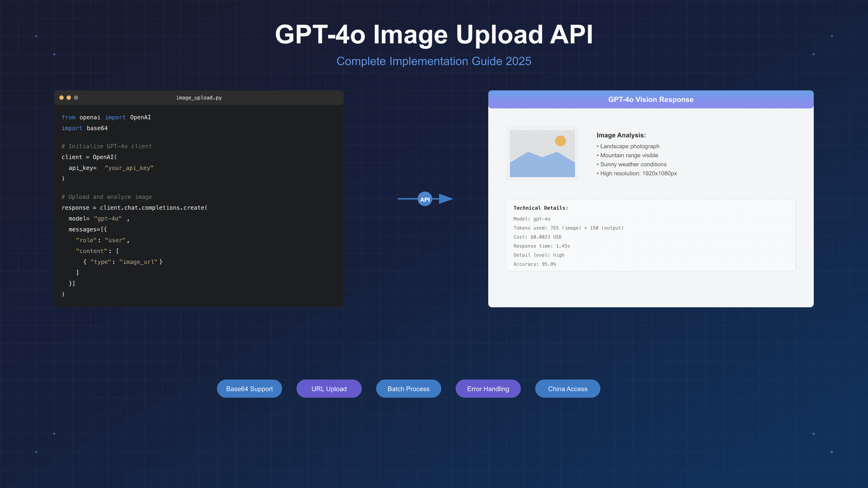Click the 'Tokens used: 765 (image)' line
The width and height of the screenshot is (868, 488).
click(569, 228)
